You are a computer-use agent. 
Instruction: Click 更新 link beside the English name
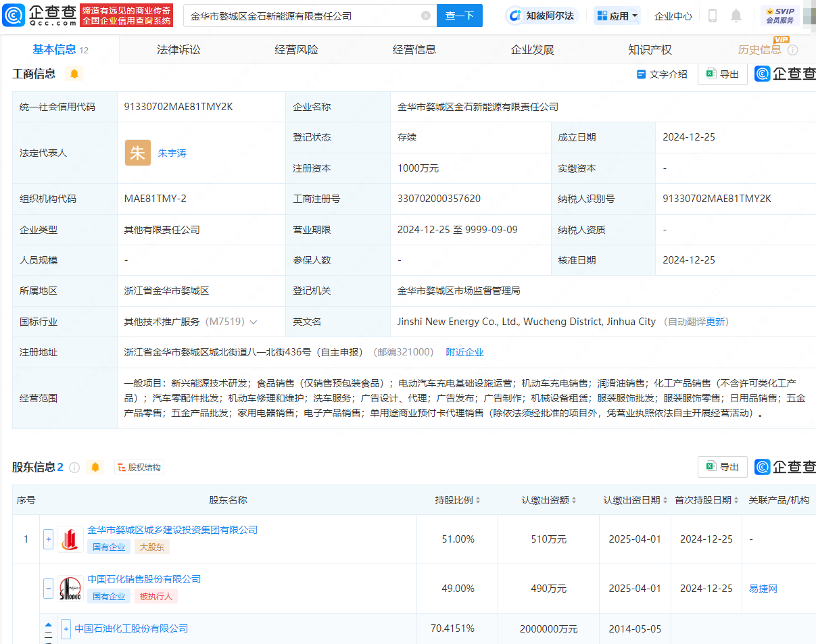(x=715, y=322)
